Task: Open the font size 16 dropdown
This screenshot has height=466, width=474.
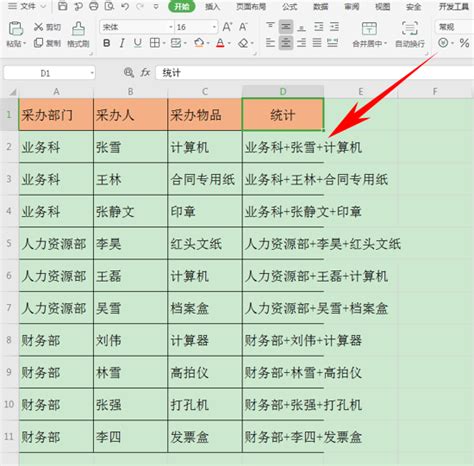Action: coord(214,27)
